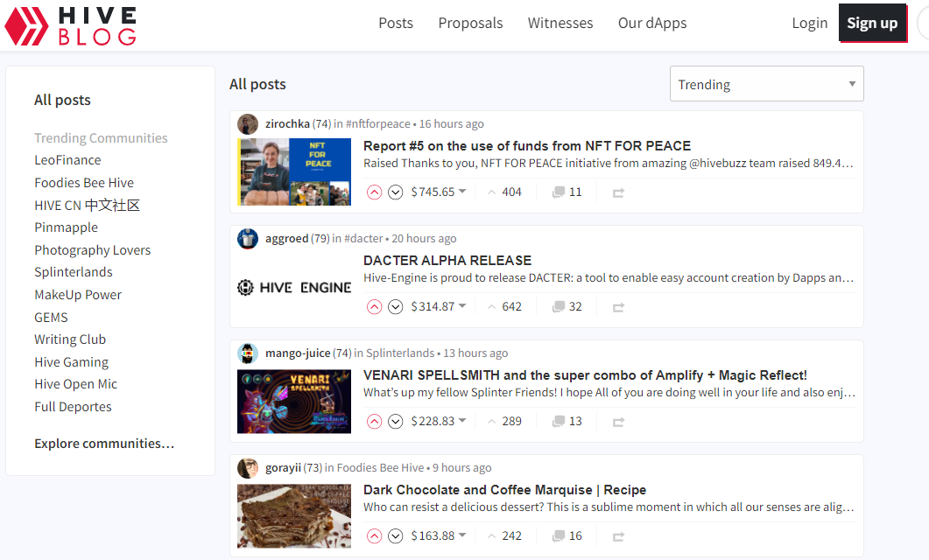Show the 289 votes list

[505, 421]
